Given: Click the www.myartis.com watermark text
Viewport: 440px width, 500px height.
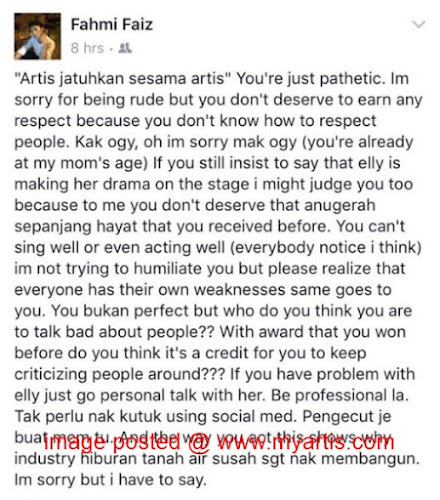Looking at the screenshot, I should click(305, 442).
